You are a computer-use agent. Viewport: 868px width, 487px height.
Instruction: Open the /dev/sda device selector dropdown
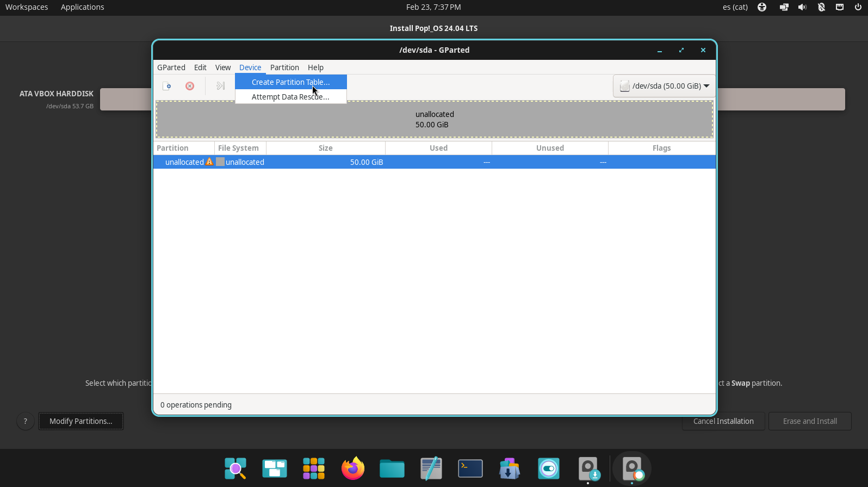664,86
